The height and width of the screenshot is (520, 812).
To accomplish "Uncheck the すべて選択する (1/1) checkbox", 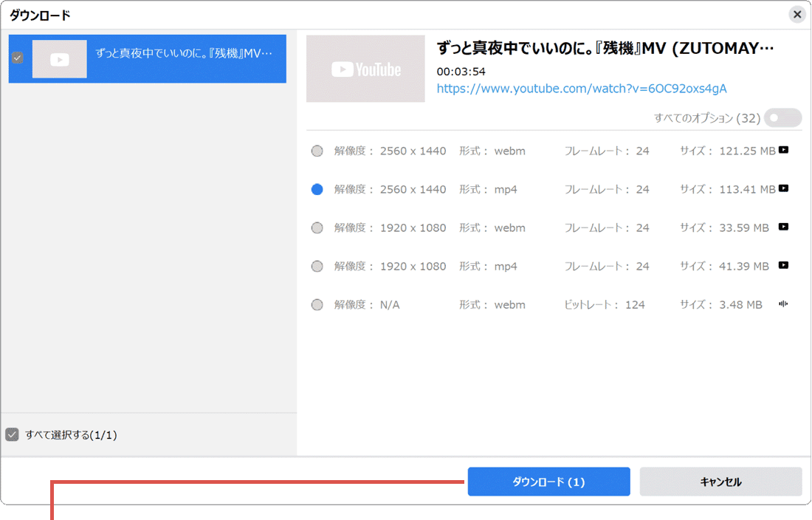I will 12,436.
